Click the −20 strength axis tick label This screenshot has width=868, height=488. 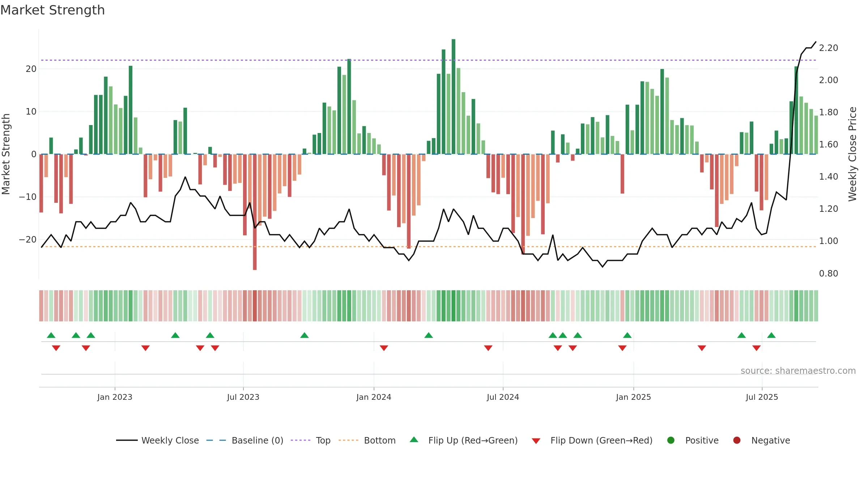[x=28, y=239]
